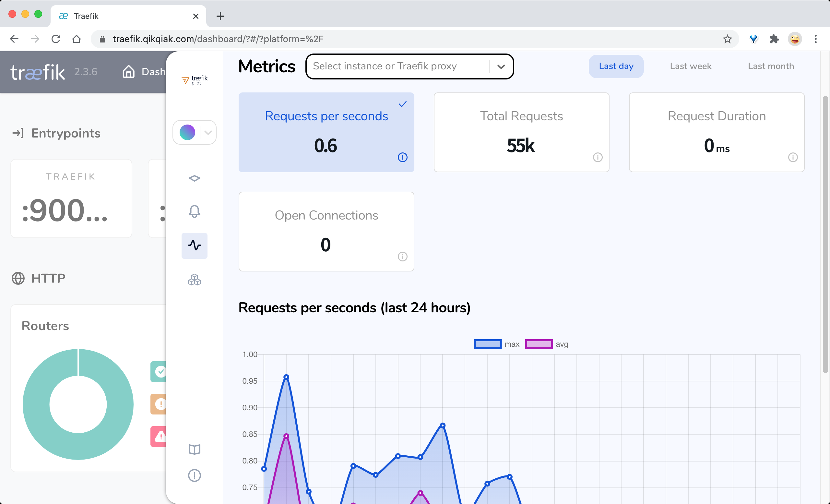The image size is (830, 504).
Task: Click the alert circle icon at sidebar bottom
Action: (x=194, y=476)
